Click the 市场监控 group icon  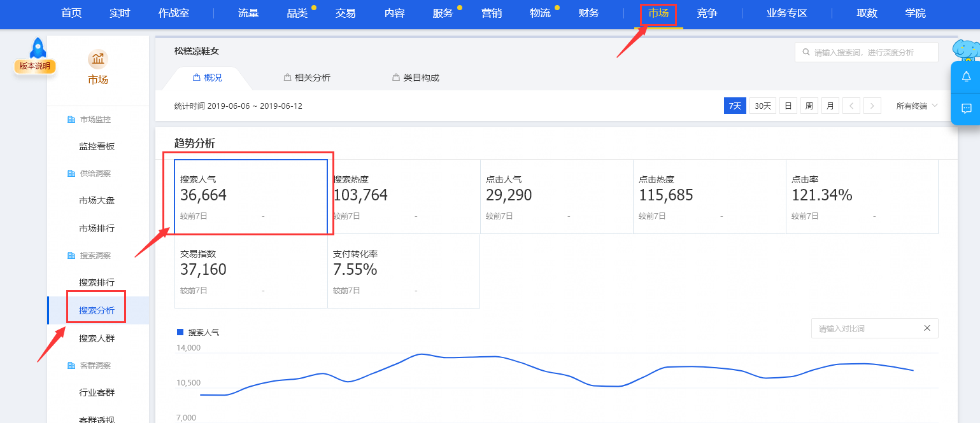tap(71, 120)
